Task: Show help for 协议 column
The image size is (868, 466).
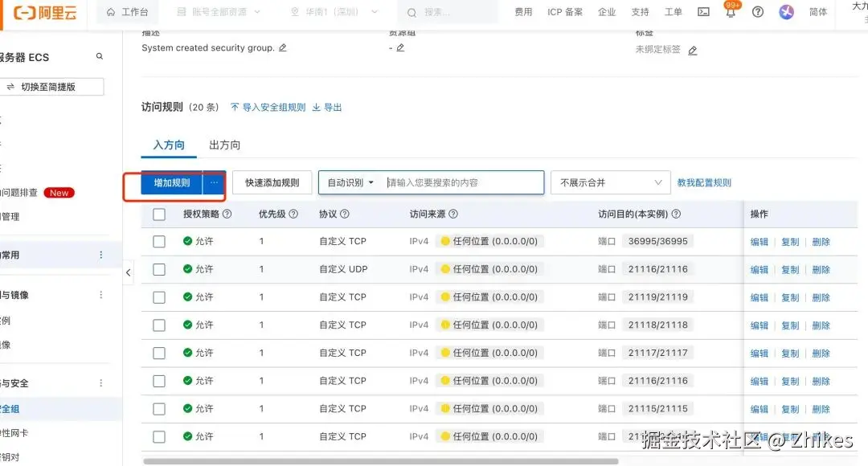Action: coord(344,214)
